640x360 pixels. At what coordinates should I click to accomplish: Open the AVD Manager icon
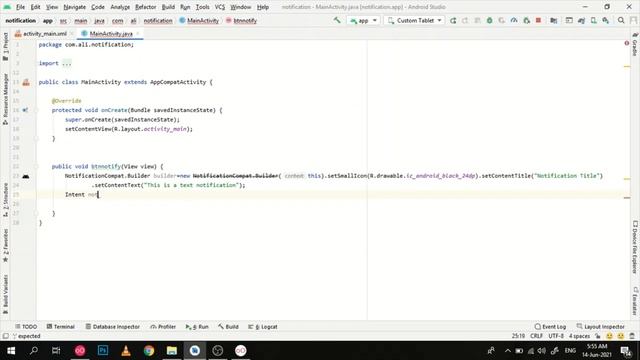[593, 20]
